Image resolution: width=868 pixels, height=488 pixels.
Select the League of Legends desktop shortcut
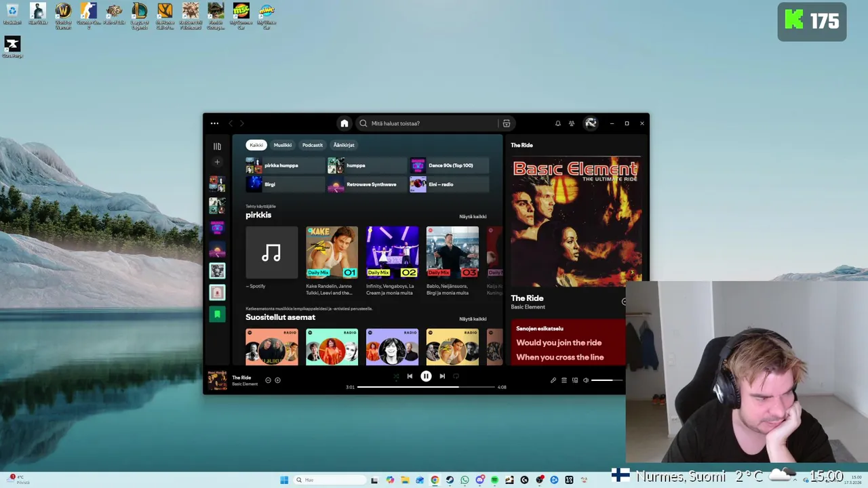click(139, 15)
